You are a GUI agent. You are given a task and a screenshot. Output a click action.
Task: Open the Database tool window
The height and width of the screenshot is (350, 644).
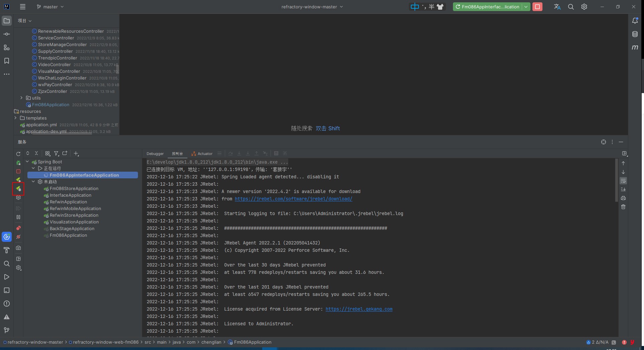coord(635,34)
